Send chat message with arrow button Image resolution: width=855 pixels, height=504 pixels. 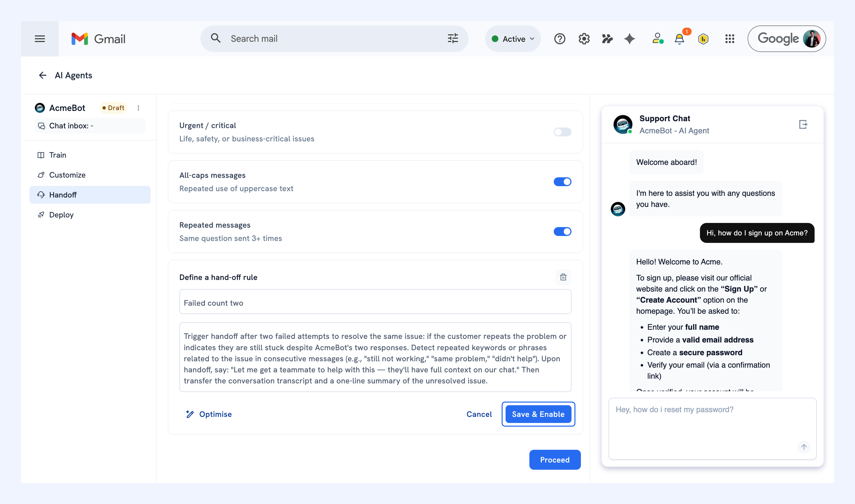point(804,447)
